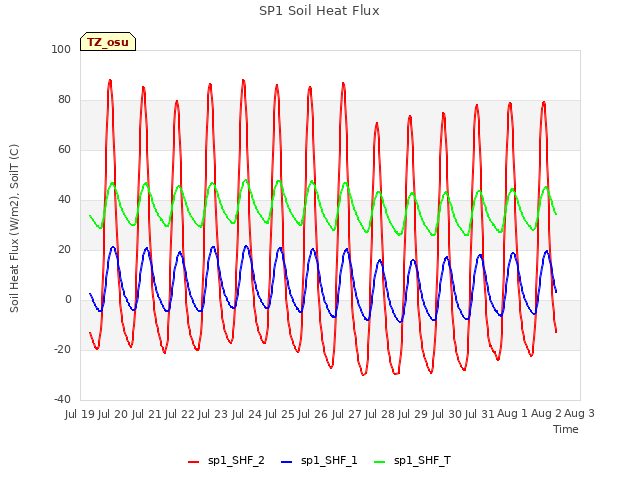Click the y-axis tick label 80

click(64, 100)
